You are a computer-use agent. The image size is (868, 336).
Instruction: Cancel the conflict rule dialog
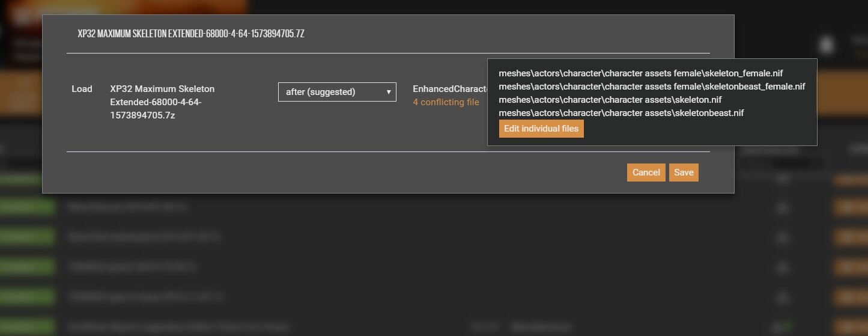pyautogui.click(x=646, y=173)
